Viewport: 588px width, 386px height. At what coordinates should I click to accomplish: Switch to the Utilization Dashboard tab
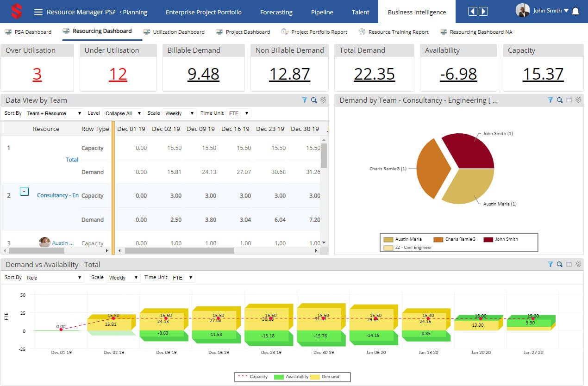pyautogui.click(x=179, y=31)
